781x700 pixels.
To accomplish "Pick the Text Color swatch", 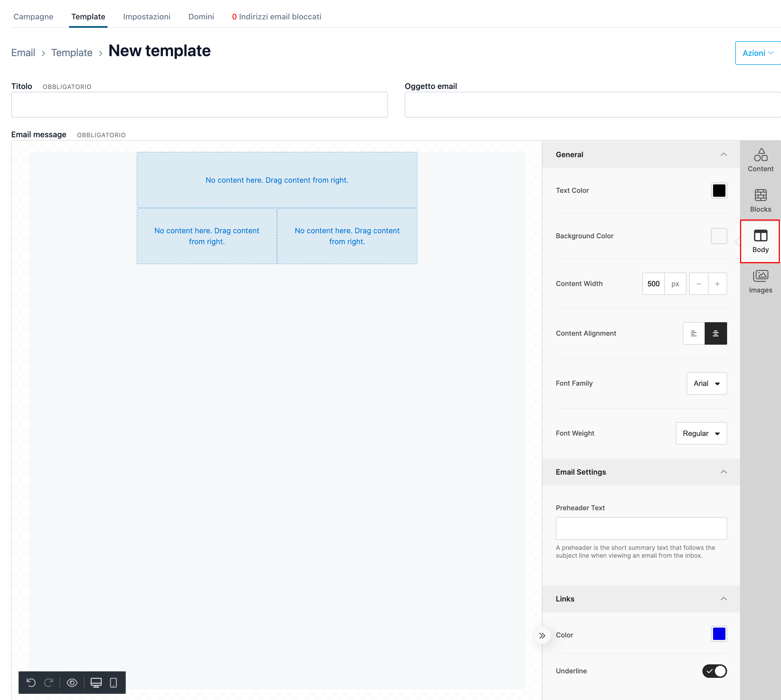I will [719, 191].
